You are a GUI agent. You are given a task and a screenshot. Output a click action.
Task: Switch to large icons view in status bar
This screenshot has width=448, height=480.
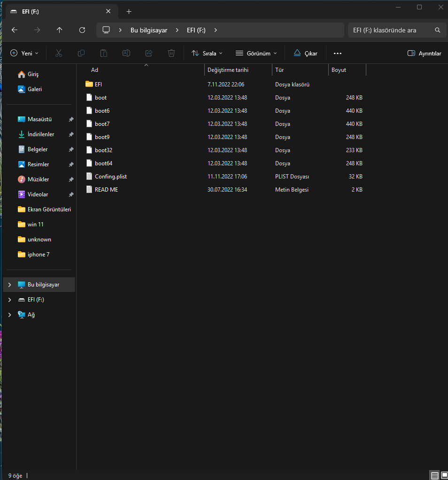pos(444,476)
